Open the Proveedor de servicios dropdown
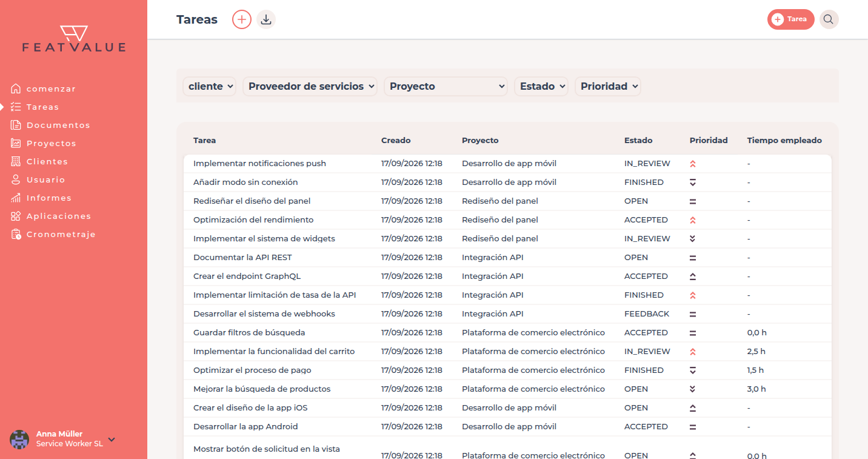868x459 pixels. [310, 86]
